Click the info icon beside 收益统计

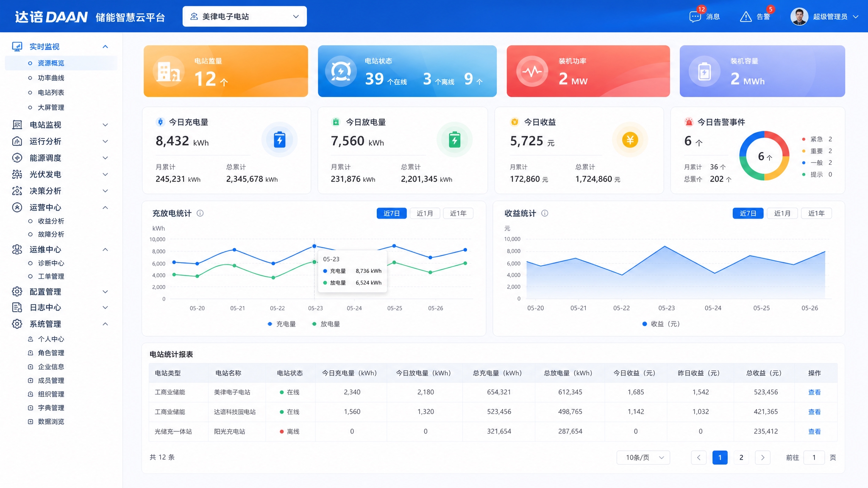coord(545,213)
